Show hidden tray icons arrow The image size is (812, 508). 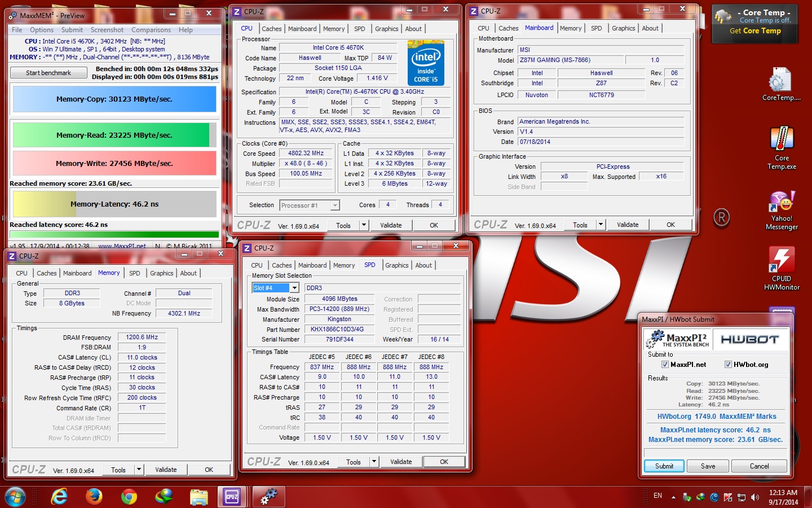(673, 497)
